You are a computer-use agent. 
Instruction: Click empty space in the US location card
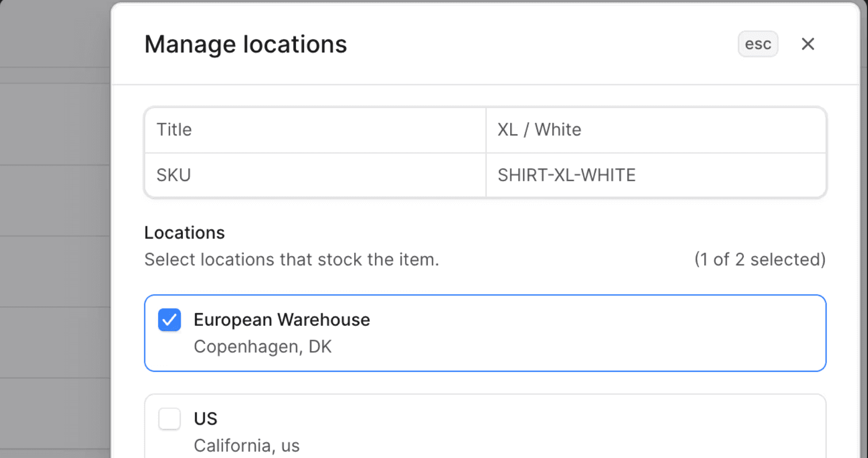click(581, 428)
